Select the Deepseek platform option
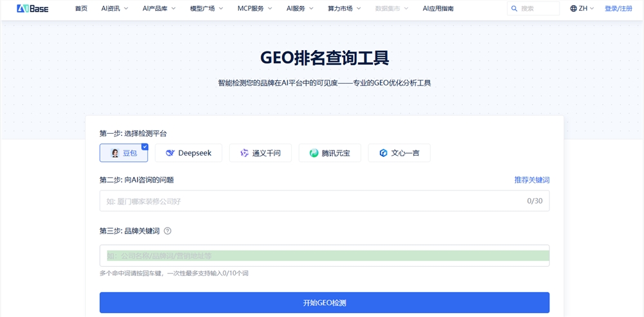Image resolution: width=644 pixels, height=317 pixels. click(x=188, y=153)
